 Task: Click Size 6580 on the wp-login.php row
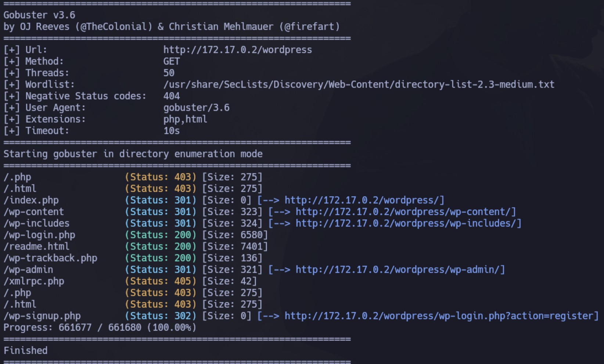pyautogui.click(x=235, y=235)
